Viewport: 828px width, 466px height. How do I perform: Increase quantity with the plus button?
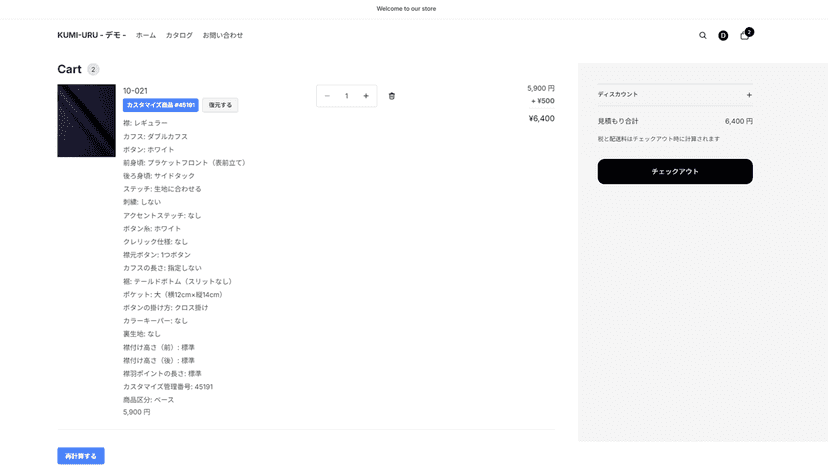point(366,96)
